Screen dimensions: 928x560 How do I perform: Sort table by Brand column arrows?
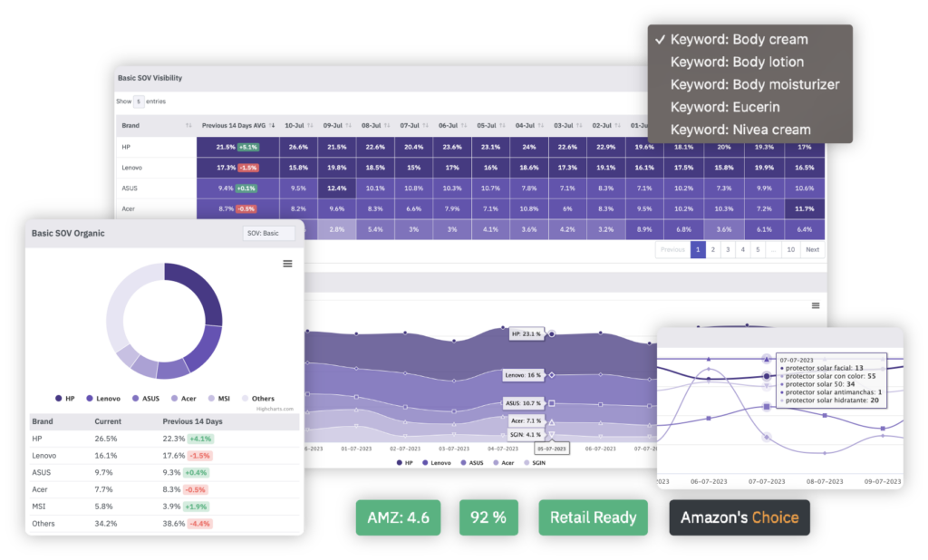pos(188,125)
